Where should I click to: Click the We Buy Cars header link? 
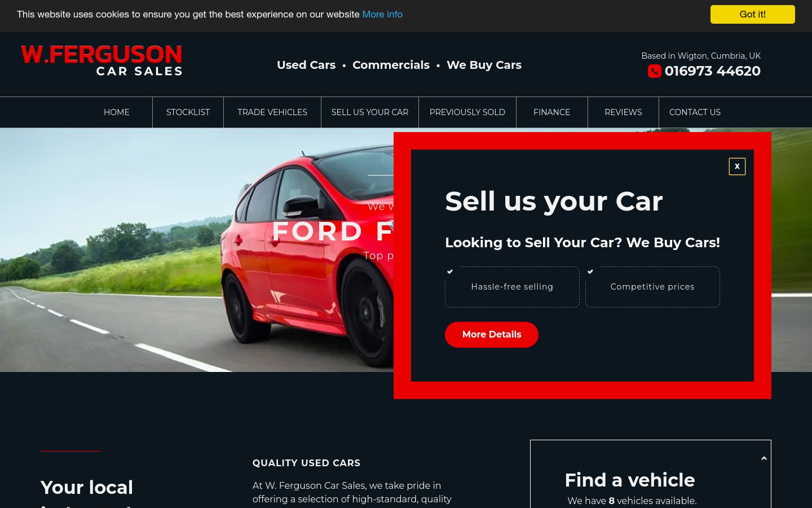coord(484,65)
